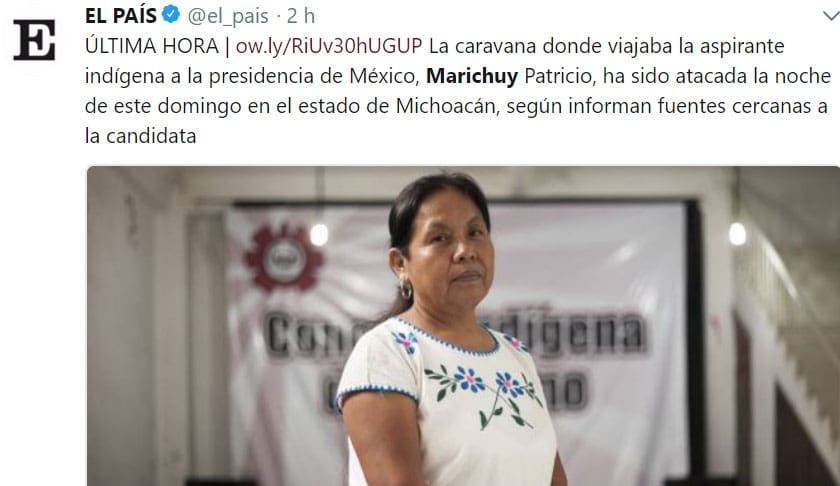Screen dimensions: 840x486
Task: Visit the @el_pais handle link
Action: point(228,16)
